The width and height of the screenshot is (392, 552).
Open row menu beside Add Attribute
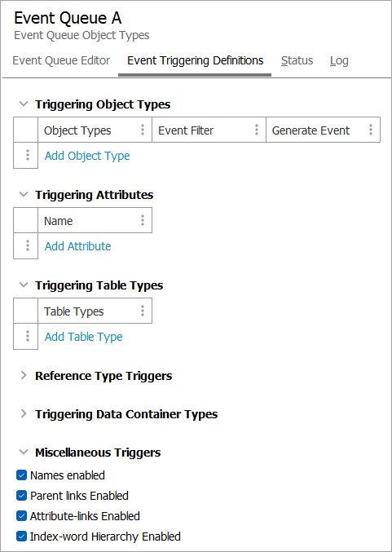pyautogui.click(x=28, y=245)
